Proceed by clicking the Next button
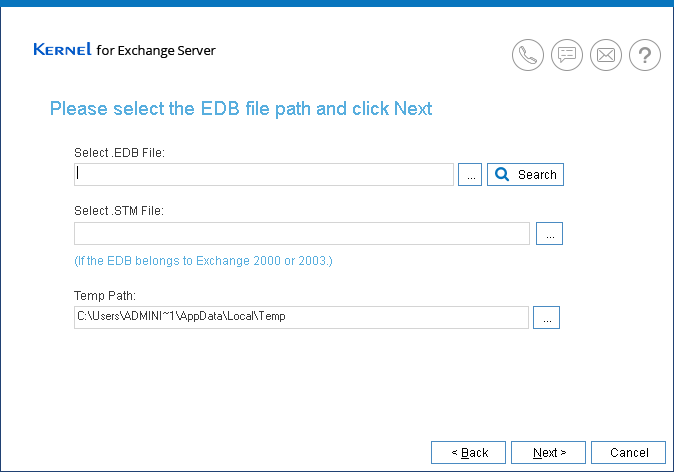Viewport: 674px width, 472px height. pos(549,453)
